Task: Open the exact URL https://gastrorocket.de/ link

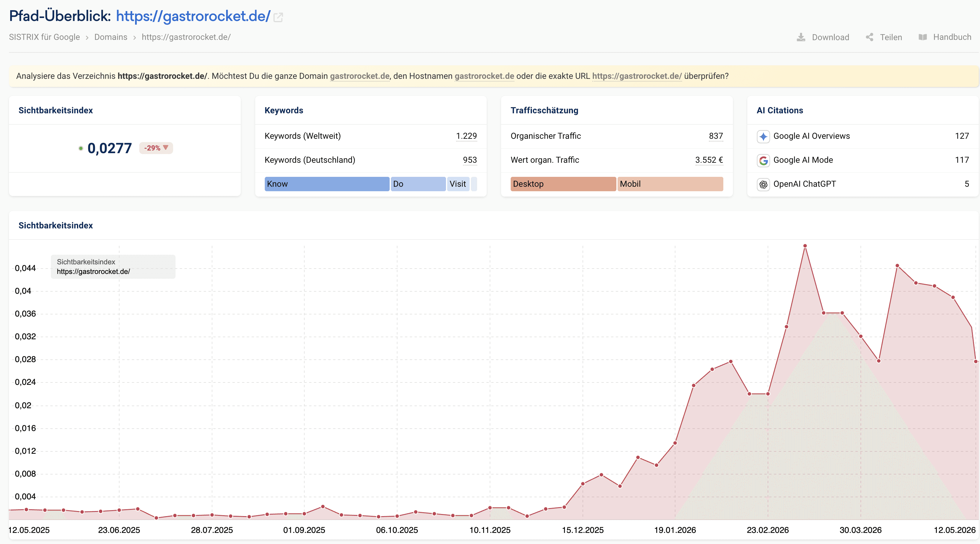Action: [637, 76]
